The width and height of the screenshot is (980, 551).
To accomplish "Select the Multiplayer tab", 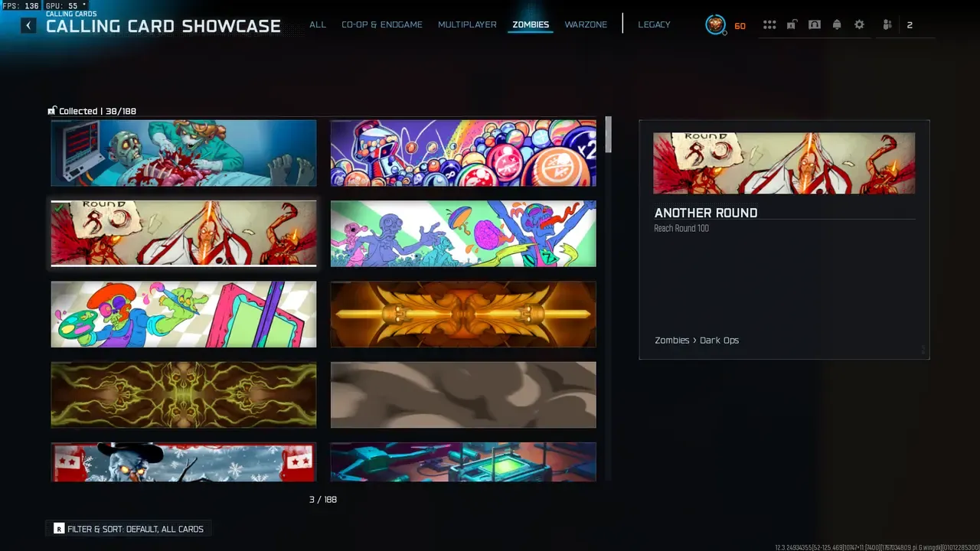I will click(467, 24).
